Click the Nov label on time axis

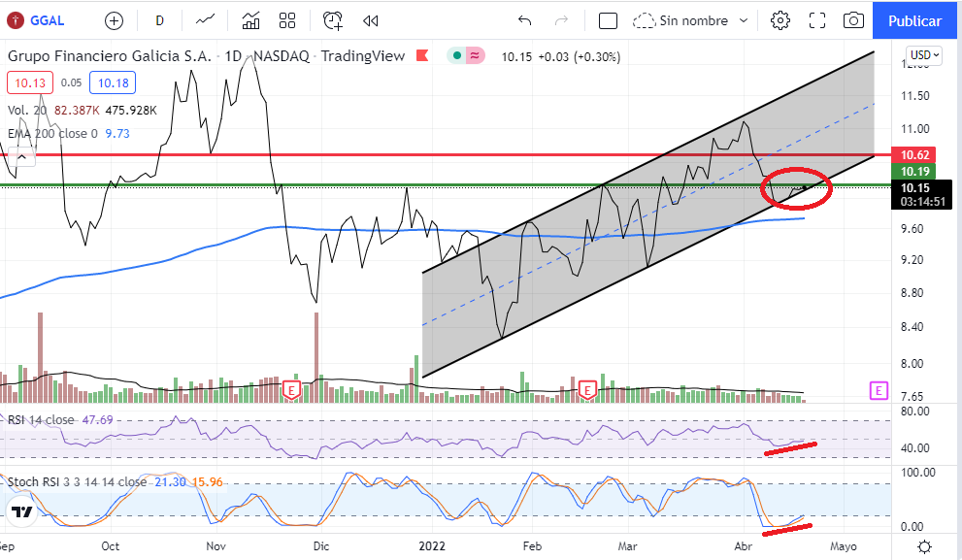click(x=216, y=546)
